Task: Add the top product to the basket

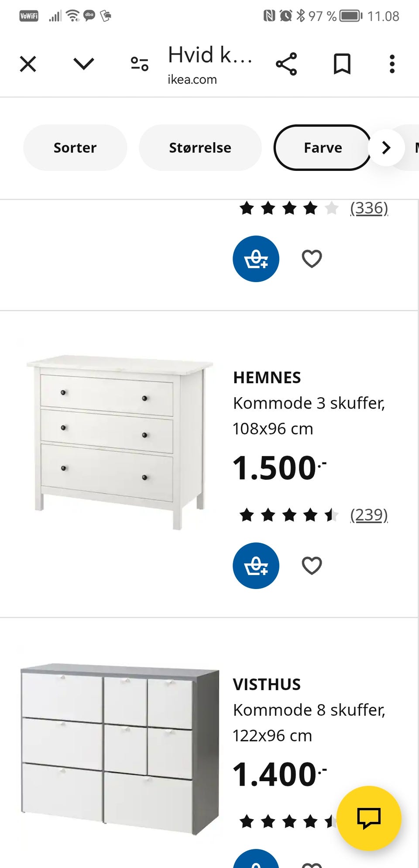Action: tap(256, 259)
